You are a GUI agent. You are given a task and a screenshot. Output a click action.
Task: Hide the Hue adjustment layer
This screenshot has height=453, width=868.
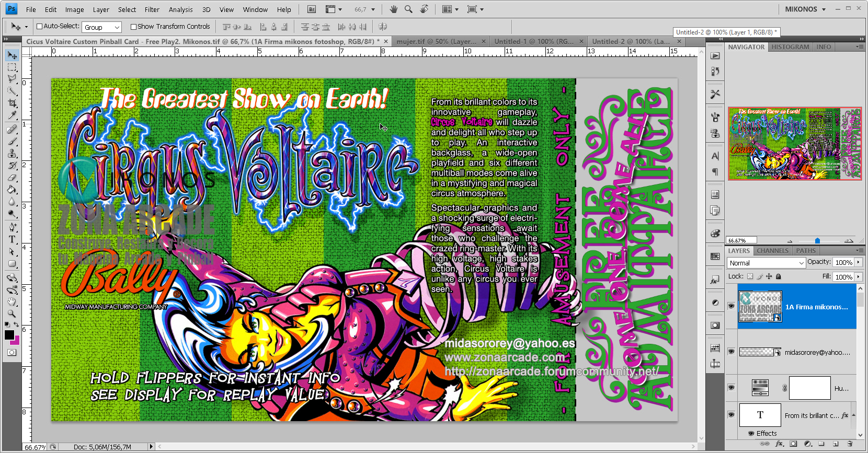click(731, 388)
